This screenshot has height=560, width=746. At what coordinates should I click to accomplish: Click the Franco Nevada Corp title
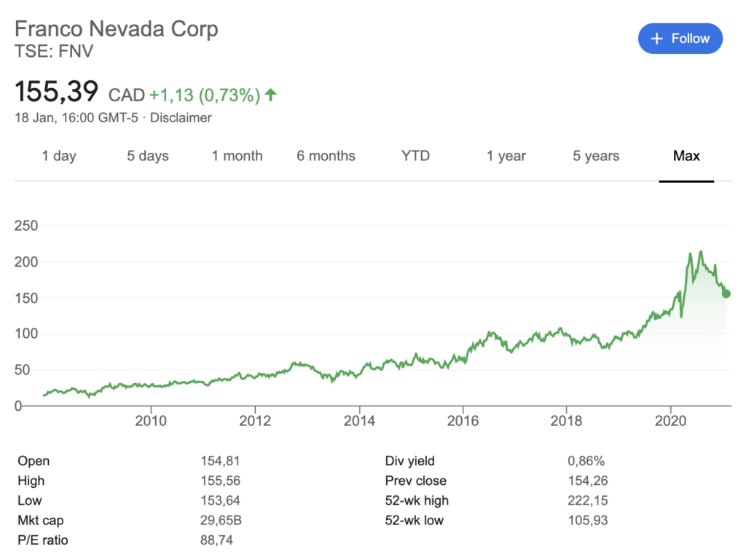pos(117,29)
